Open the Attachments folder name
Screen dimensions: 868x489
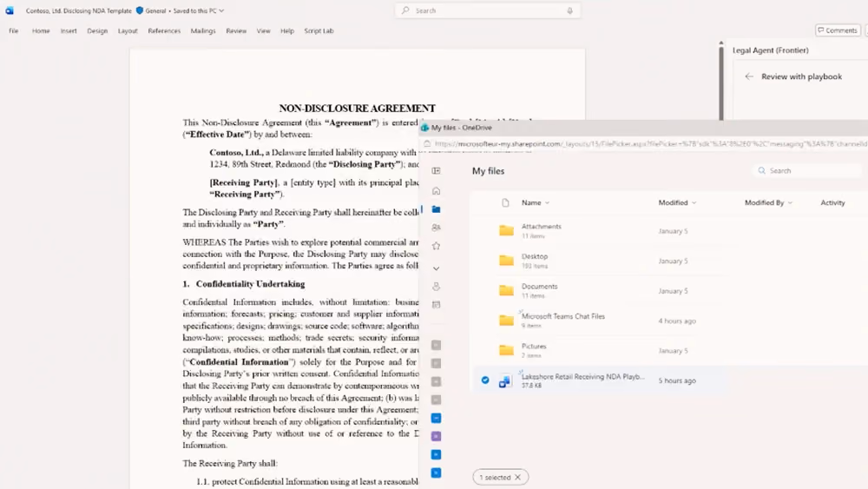click(542, 227)
